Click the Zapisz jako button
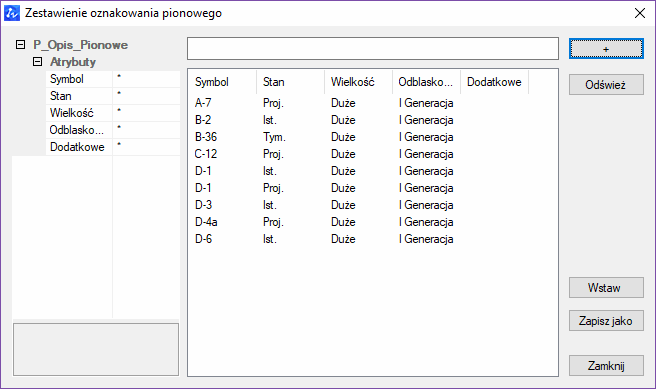The image size is (656, 389). point(606,321)
